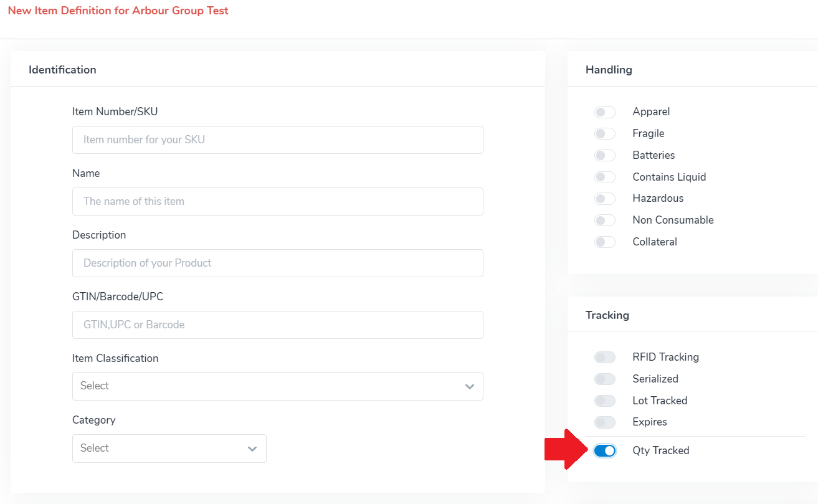Viewport: 818px width, 504px height.
Task: Mark the item as Hazardous
Action: pos(604,198)
